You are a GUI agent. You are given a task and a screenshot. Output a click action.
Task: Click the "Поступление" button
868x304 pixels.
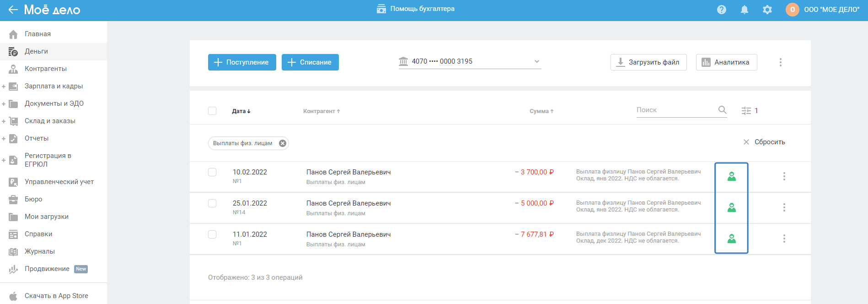242,62
